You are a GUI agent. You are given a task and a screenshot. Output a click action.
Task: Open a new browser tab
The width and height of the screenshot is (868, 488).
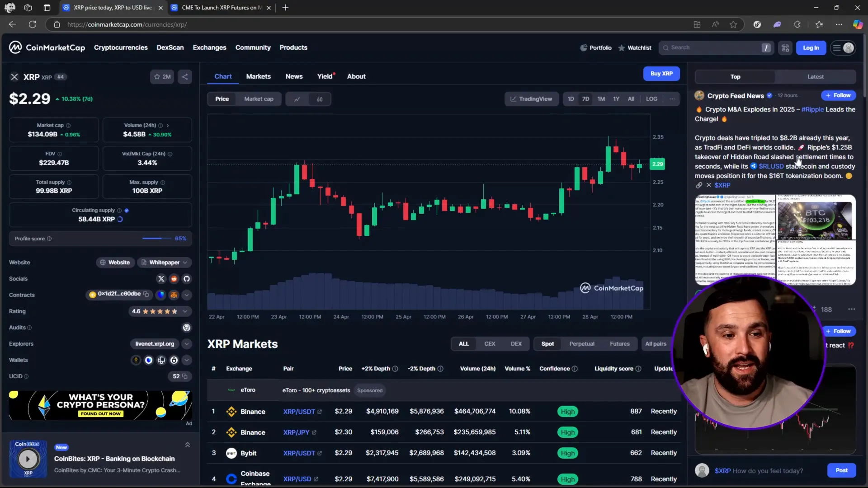[x=285, y=8]
